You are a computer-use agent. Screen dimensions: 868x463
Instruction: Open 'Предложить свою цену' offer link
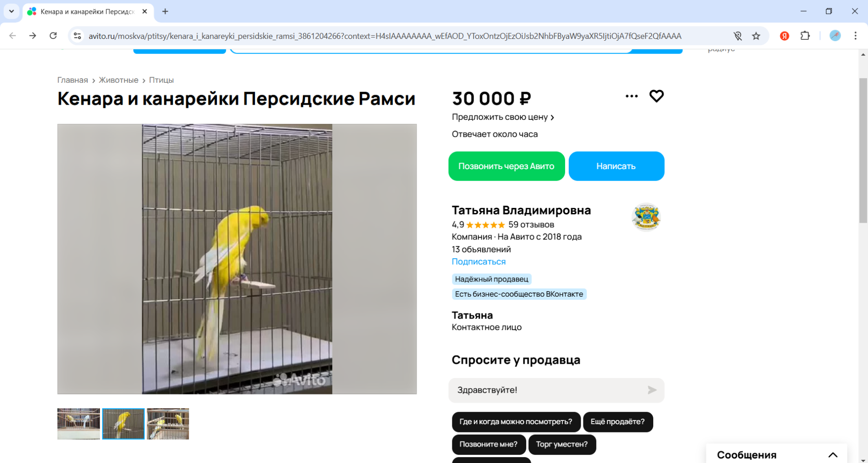[503, 117]
